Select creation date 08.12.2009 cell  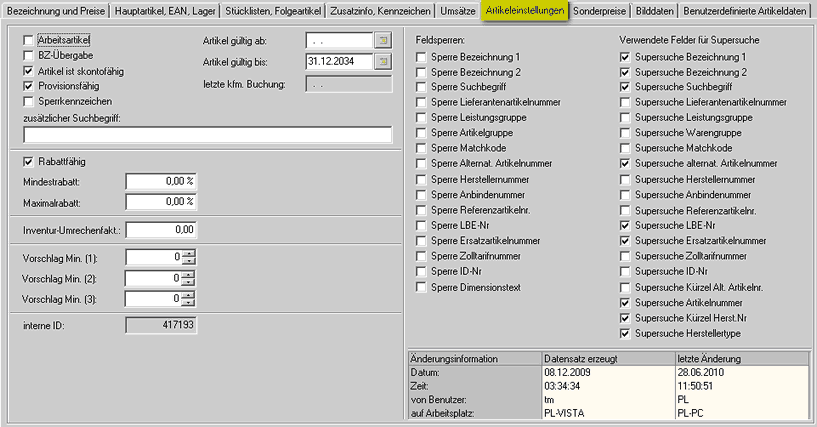[609, 372]
